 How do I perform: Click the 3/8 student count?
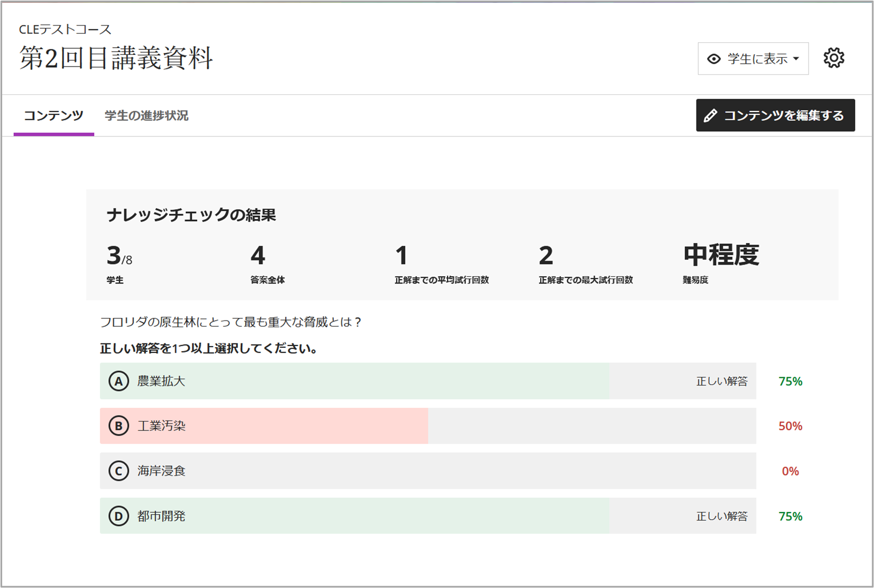click(119, 256)
